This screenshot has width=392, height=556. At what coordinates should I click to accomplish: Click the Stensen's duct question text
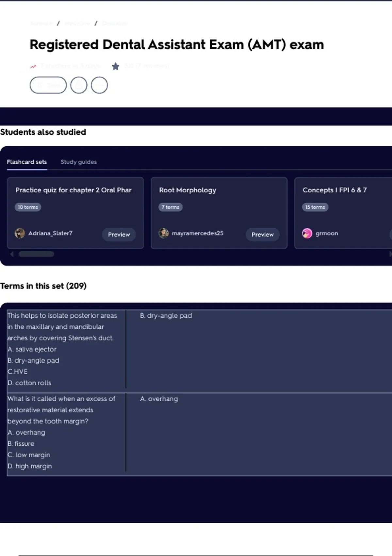click(x=62, y=327)
